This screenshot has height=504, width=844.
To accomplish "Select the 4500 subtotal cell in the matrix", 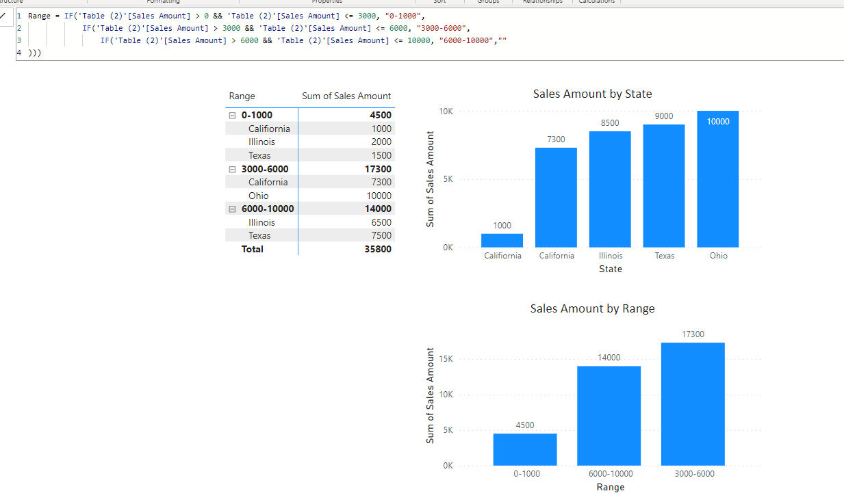I will coord(380,115).
